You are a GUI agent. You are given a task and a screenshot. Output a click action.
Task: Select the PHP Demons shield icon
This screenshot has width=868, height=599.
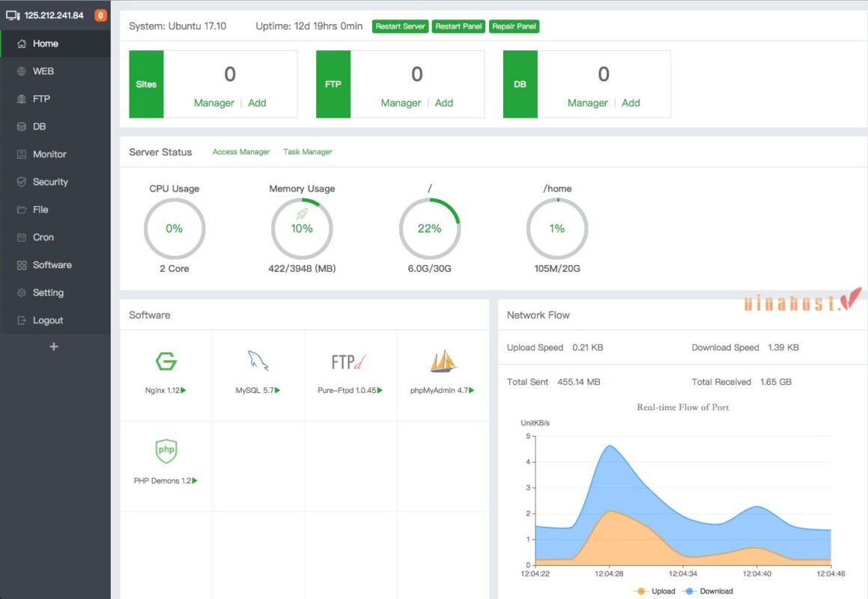(166, 451)
